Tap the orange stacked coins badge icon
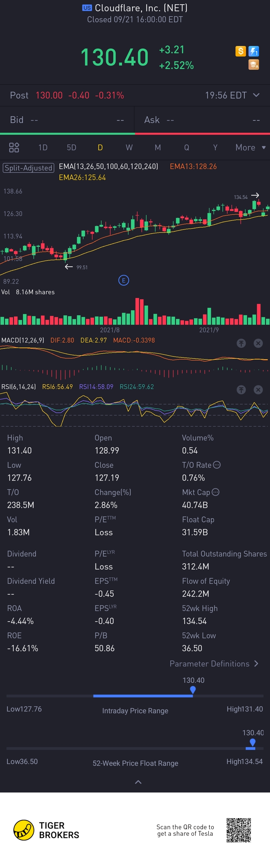The width and height of the screenshot is (270, 868). point(253,64)
